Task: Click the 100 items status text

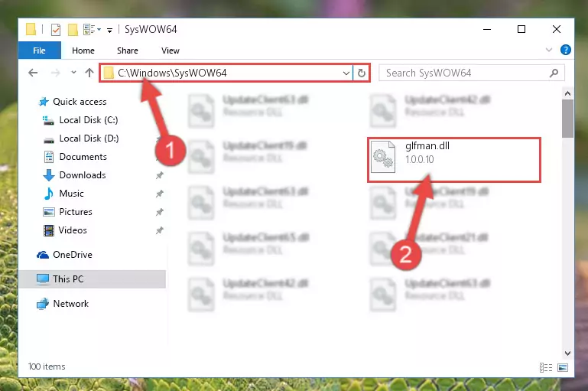Action: click(x=47, y=367)
